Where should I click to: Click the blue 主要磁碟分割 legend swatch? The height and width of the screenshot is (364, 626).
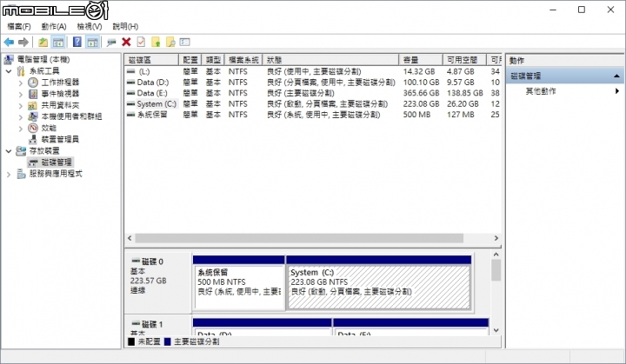167,341
